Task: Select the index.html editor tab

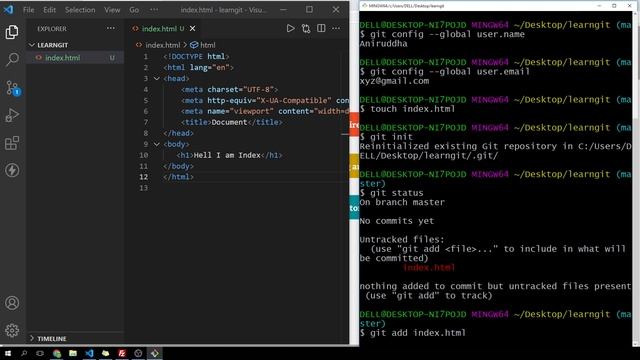Action: [x=162, y=29]
